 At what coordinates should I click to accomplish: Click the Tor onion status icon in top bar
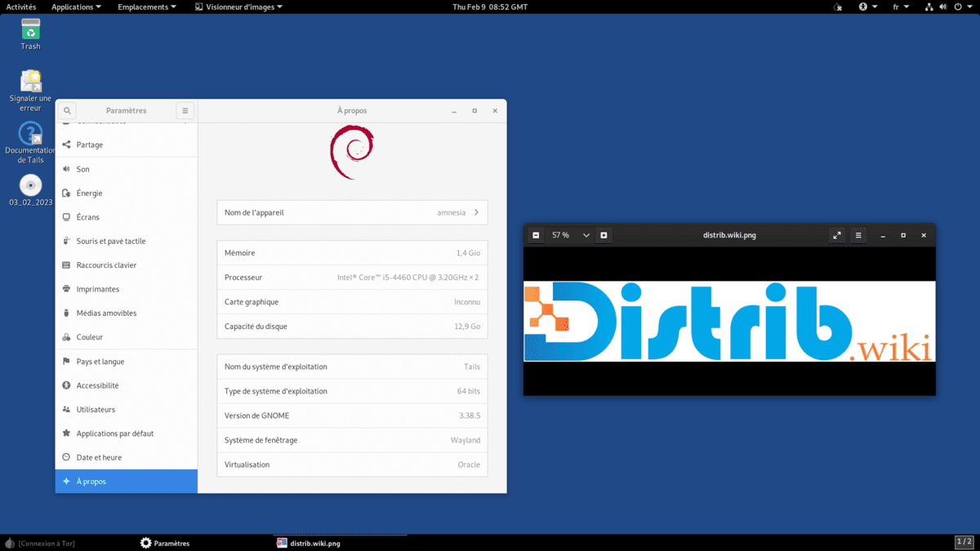837,7
